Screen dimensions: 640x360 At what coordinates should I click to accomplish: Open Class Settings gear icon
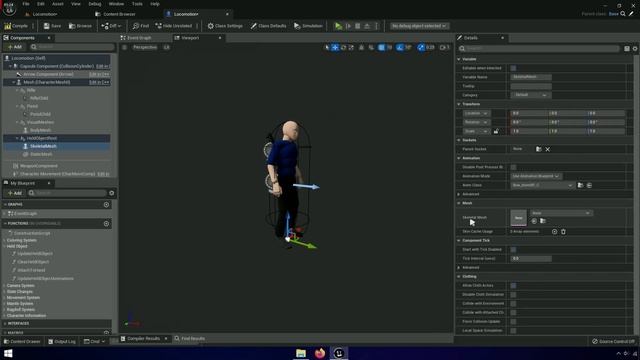click(x=225, y=26)
